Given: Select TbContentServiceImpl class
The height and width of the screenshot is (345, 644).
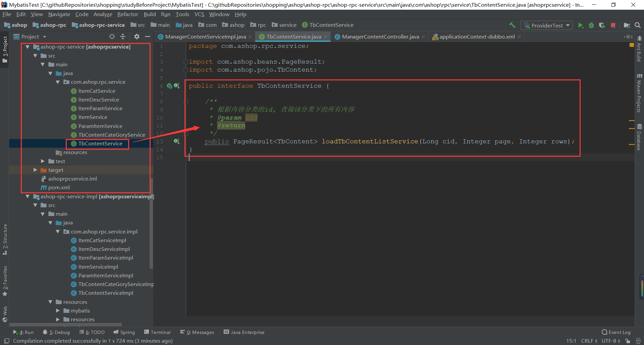Looking at the screenshot, I should point(106,293).
